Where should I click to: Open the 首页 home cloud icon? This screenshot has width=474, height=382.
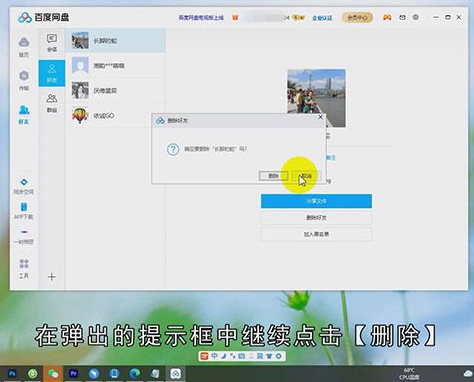tap(24, 42)
